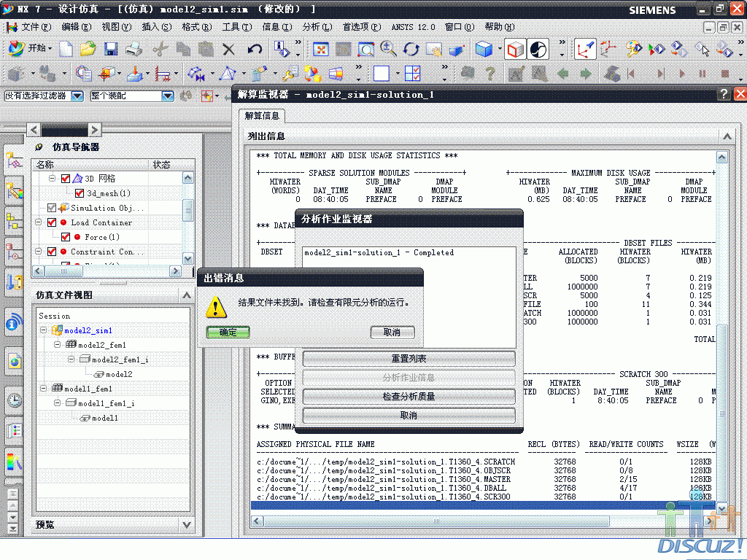747x560 pixels.
Task: Collapse the model2_sim1 tree node
Action: (x=43, y=330)
